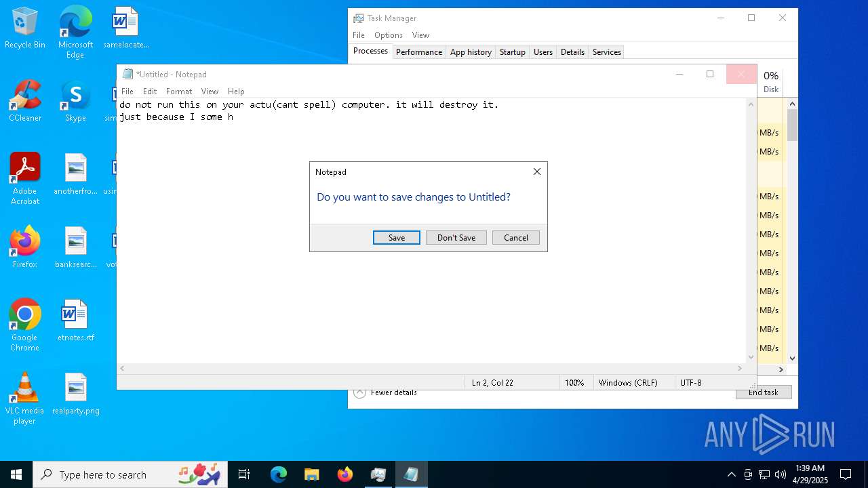
Task: Launch VLC media player shortcut
Action: click(25, 399)
